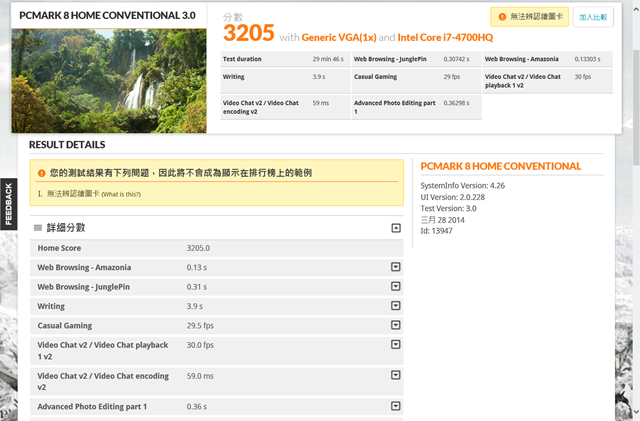Click the Casual Gaming 29 fps summary cell

coord(452,77)
